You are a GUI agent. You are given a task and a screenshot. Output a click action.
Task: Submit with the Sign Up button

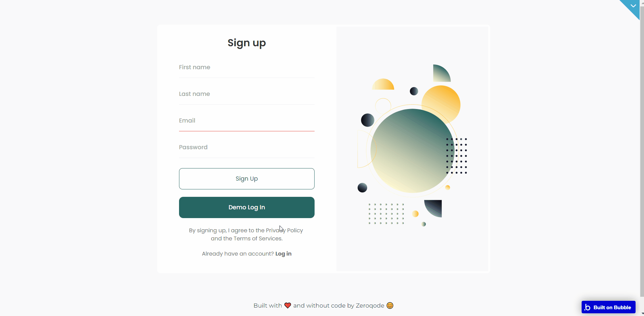click(x=247, y=179)
